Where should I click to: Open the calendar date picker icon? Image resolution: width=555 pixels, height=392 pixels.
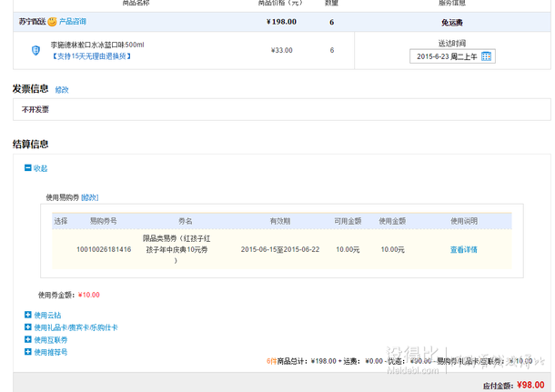(486, 56)
